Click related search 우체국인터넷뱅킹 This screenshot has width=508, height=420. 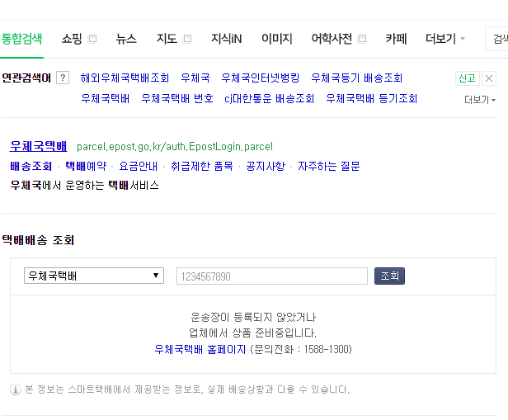(x=260, y=78)
